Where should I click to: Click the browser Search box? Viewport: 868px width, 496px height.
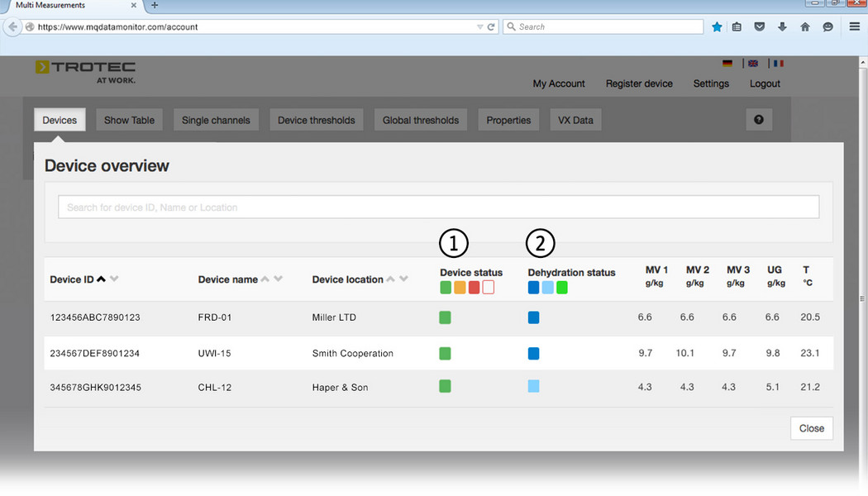[x=603, y=26]
